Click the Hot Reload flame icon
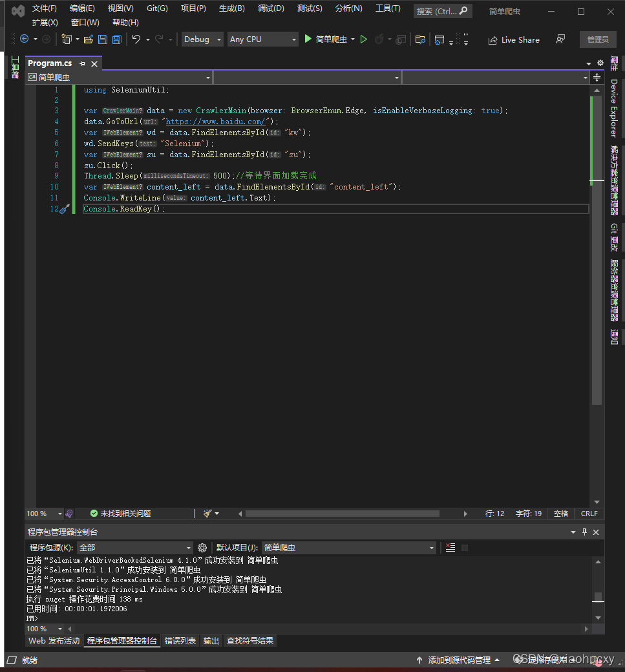The width and height of the screenshot is (625, 672). (x=379, y=39)
